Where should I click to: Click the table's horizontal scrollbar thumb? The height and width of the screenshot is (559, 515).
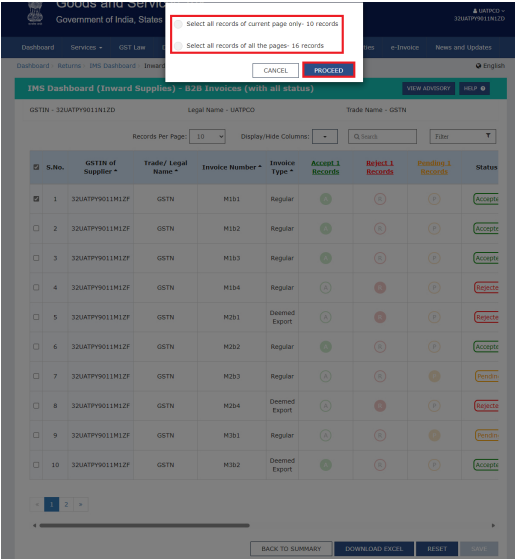pyautogui.click(x=144, y=525)
